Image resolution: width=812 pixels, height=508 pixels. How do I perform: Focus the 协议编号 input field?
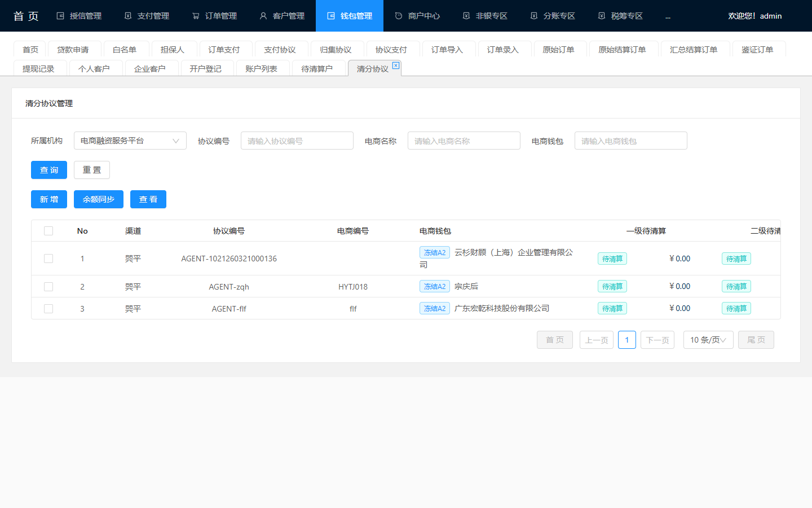point(297,141)
